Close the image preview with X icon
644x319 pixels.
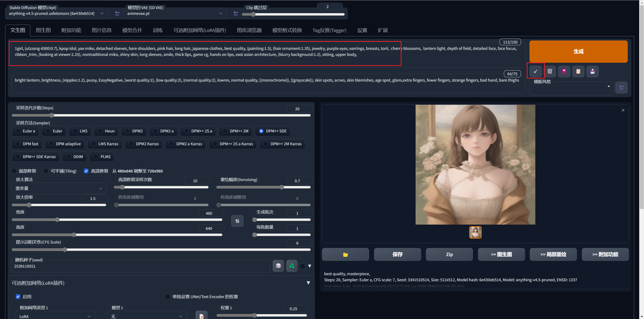(x=623, y=110)
